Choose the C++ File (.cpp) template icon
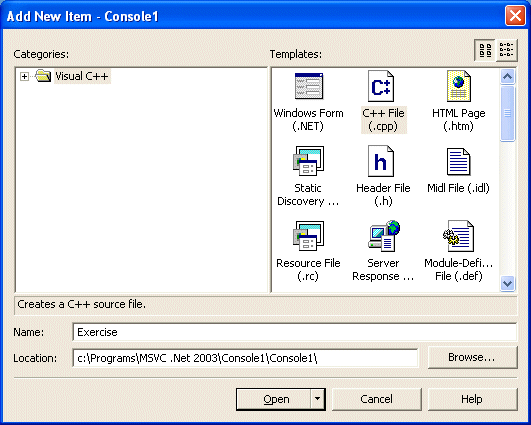This screenshot has height=425, width=531. (x=381, y=86)
